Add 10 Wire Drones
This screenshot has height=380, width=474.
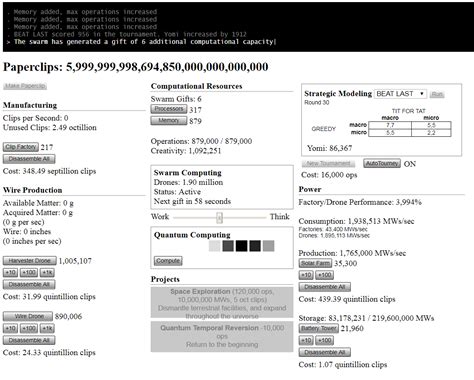(10, 329)
